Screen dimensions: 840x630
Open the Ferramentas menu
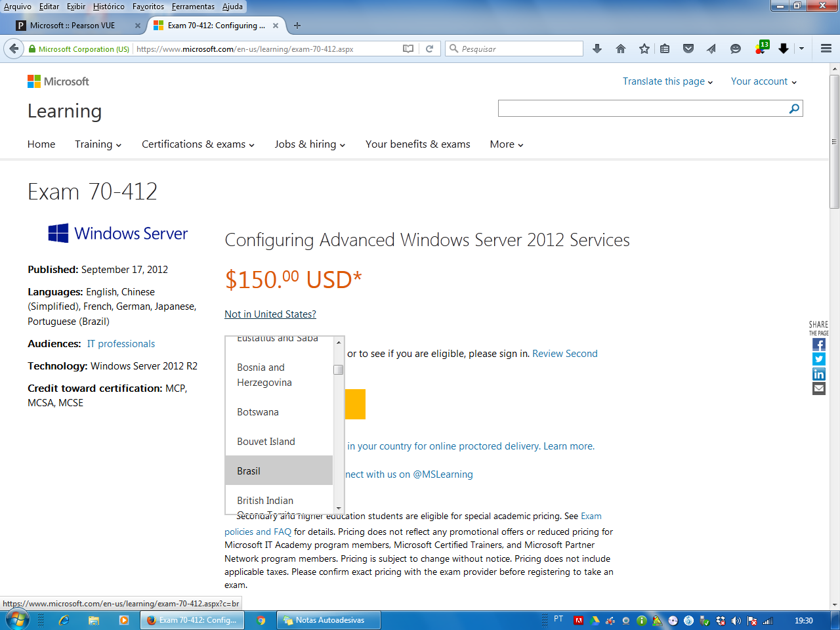coord(193,7)
